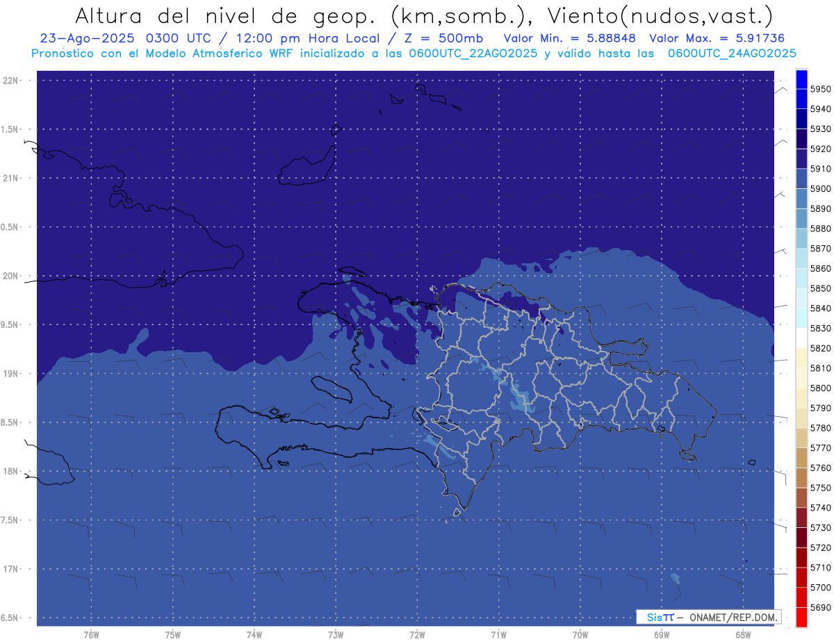Click the 5820 colorbar label
Screen dimensions: 834x644
point(820,348)
